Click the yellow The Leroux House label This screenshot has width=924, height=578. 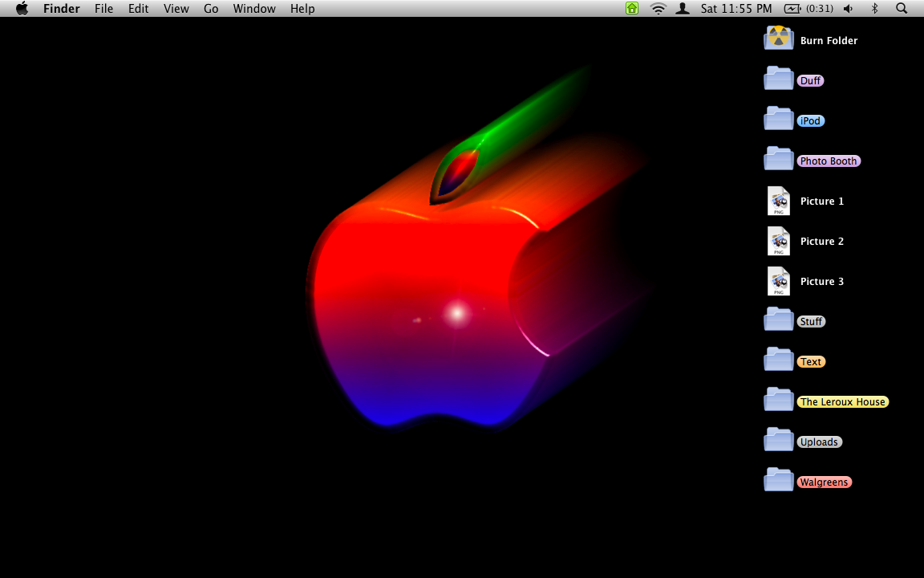point(843,401)
